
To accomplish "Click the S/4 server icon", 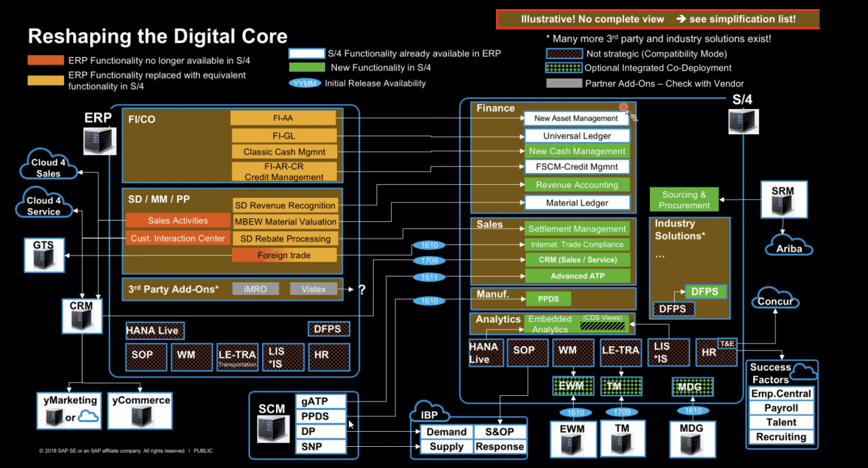I will 743,121.
